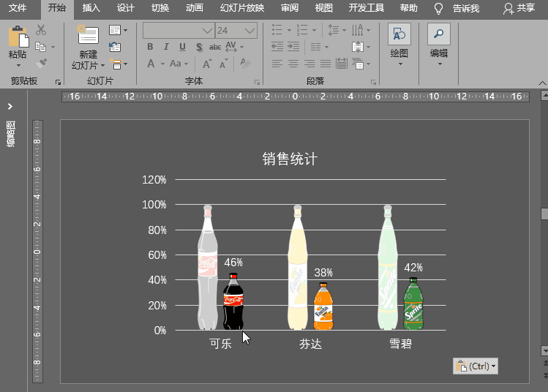Image resolution: width=548 pixels, height=392 pixels.
Task: Click the Increase Font Size icon
Action: pos(207,64)
